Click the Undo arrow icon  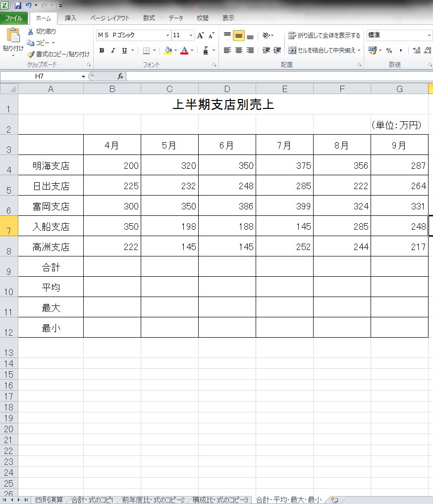(x=29, y=5)
